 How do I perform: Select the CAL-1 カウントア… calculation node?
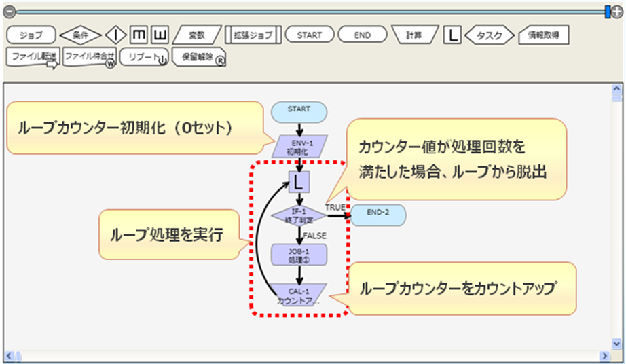pos(298,295)
